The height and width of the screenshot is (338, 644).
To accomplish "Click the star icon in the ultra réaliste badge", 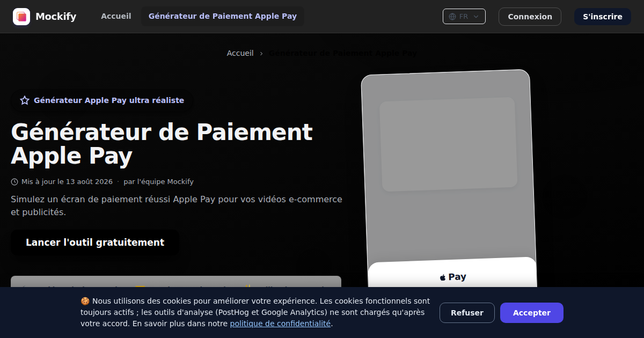I will [25, 100].
